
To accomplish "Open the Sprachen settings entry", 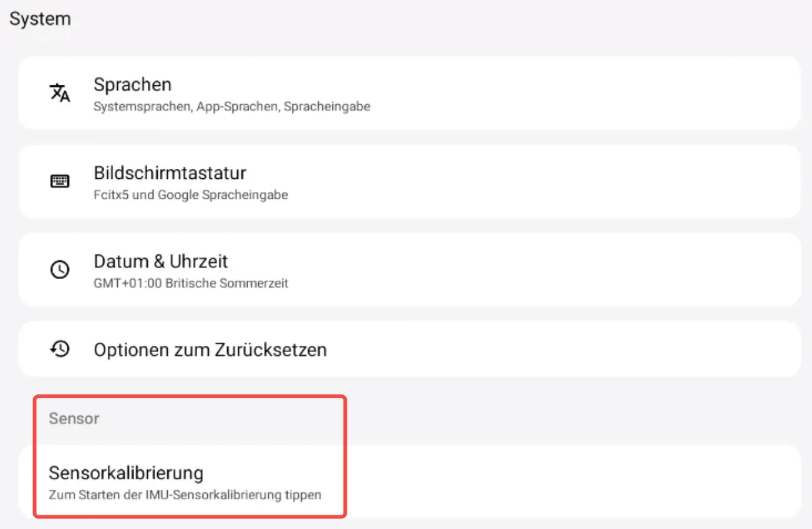I will 132,84.
